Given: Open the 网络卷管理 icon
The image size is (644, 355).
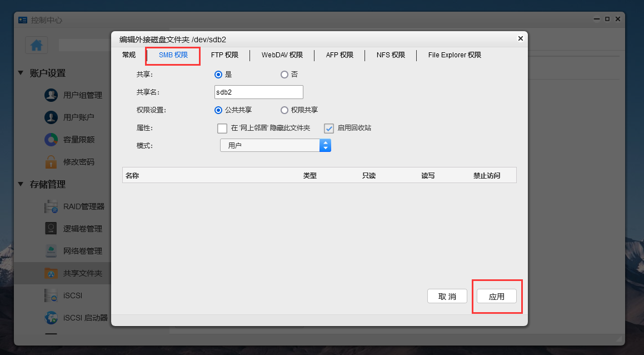Looking at the screenshot, I should coord(51,250).
